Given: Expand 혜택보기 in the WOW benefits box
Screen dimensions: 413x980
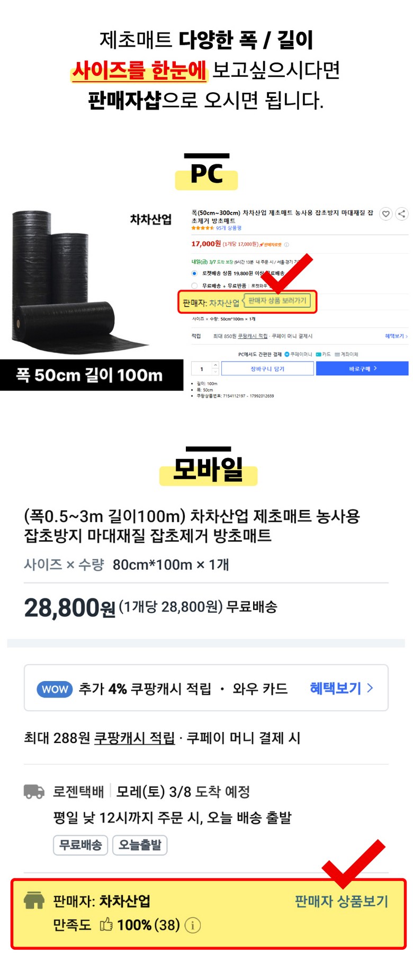Looking at the screenshot, I should click(x=342, y=688).
